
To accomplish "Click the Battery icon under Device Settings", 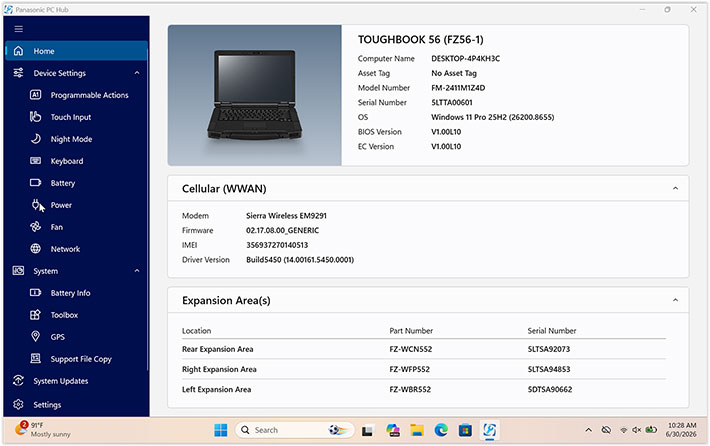I will tap(35, 182).
